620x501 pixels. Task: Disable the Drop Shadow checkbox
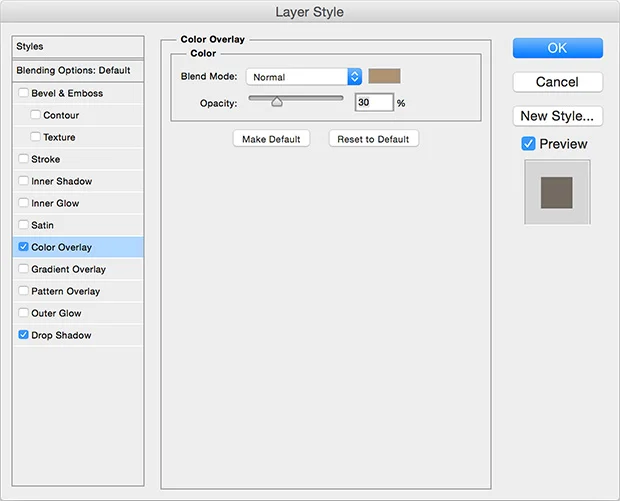(x=23, y=335)
